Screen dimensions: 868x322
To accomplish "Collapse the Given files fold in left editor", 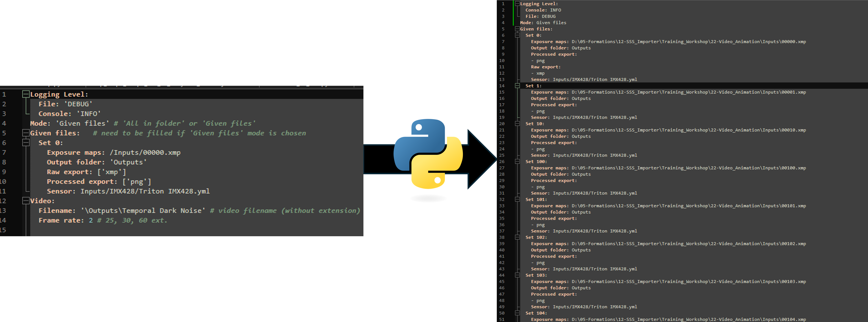I will [x=26, y=133].
